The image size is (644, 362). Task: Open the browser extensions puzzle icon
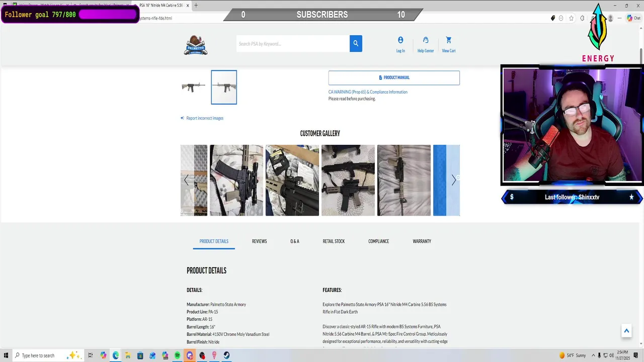click(x=583, y=18)
